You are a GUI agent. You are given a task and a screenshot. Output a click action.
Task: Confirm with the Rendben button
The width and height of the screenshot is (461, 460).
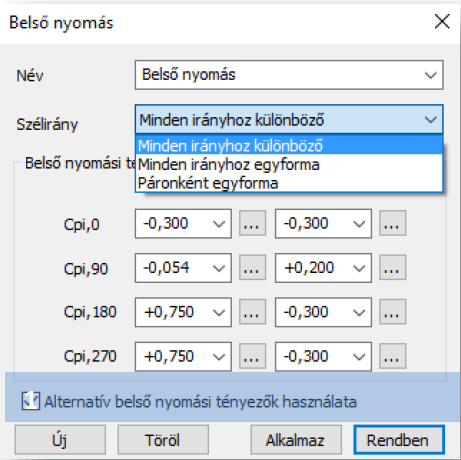coord(399,440)
